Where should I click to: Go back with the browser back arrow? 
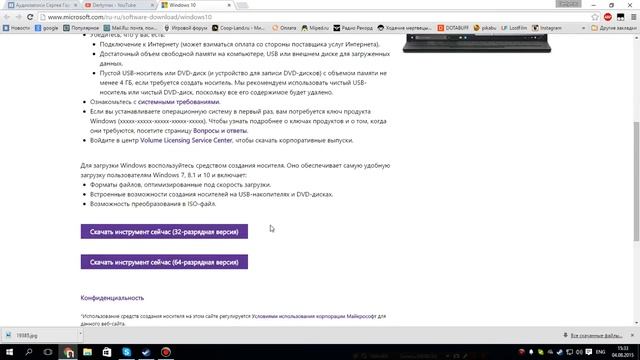coord(7,17)
